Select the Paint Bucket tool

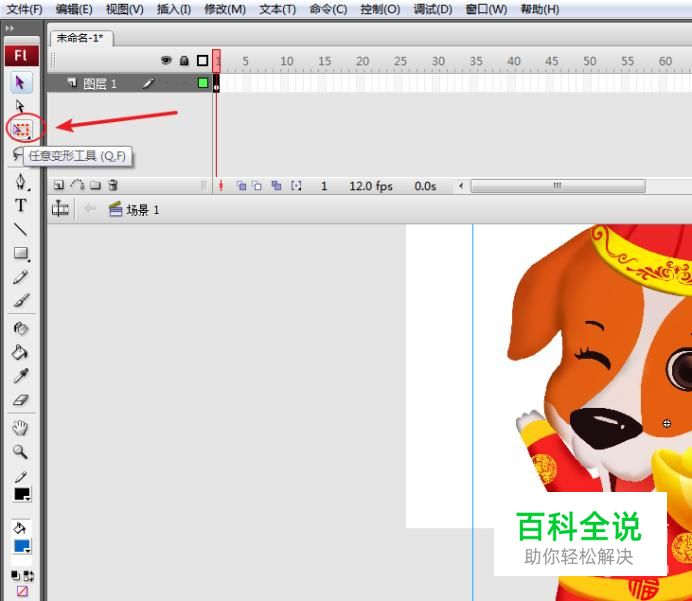(x=20, y=352)
